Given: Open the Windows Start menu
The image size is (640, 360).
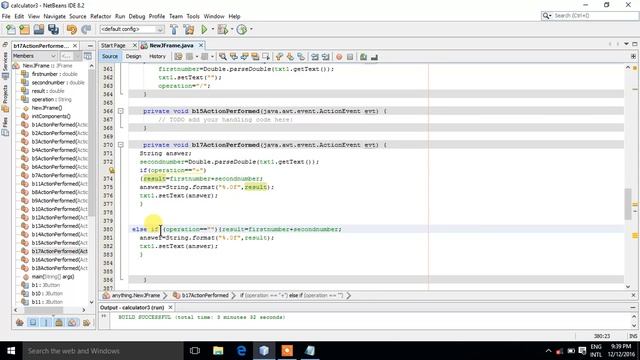Looking at the screenshot, I should (x=11, y=351).
